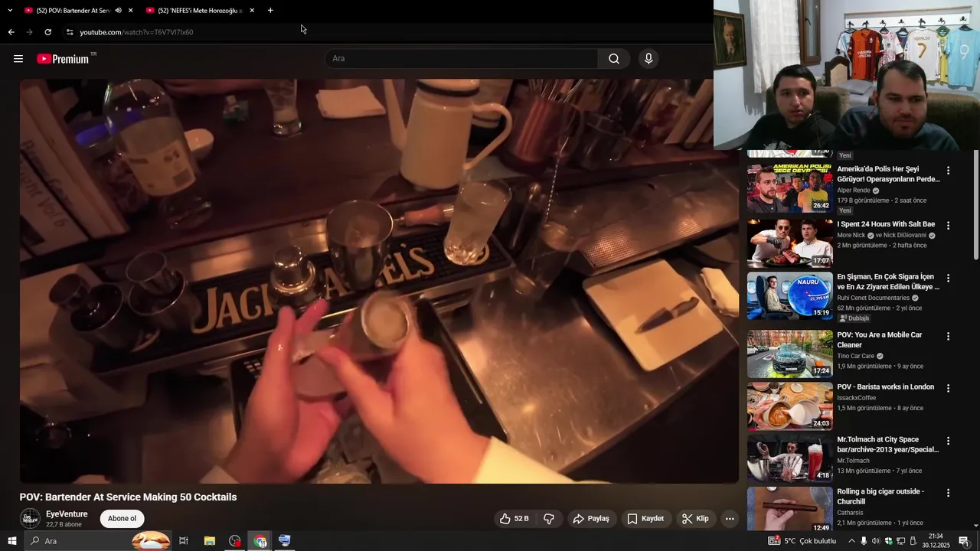Like the video with the thumbs up (52 B)

pos(514,519)
